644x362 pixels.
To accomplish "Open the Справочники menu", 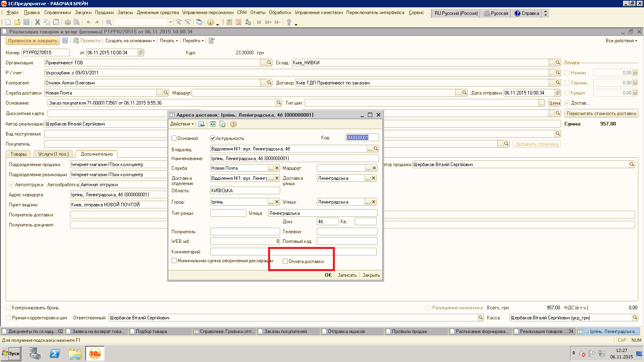I will (57, 12).
